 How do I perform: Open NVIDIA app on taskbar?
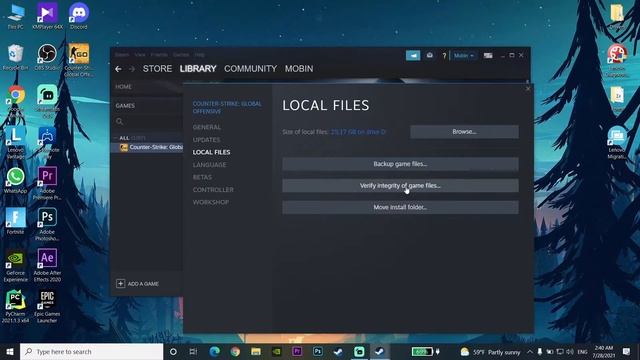[276, 351]
